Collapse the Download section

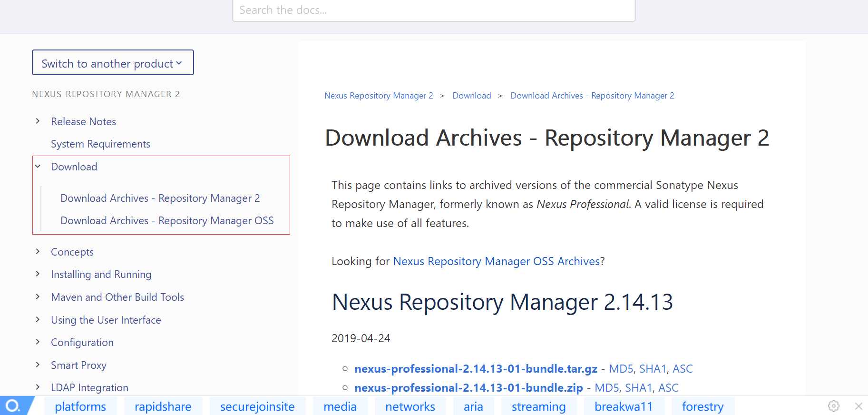[38, 167]
